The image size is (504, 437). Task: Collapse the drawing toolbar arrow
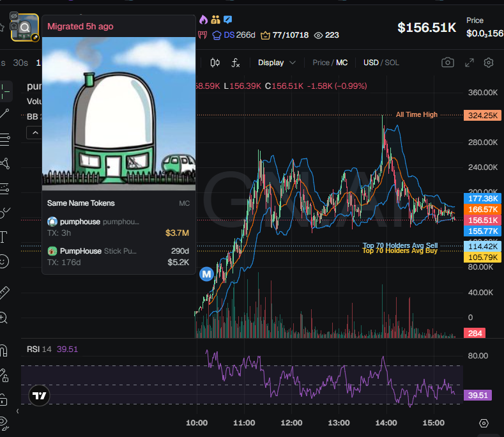[18, 411]
